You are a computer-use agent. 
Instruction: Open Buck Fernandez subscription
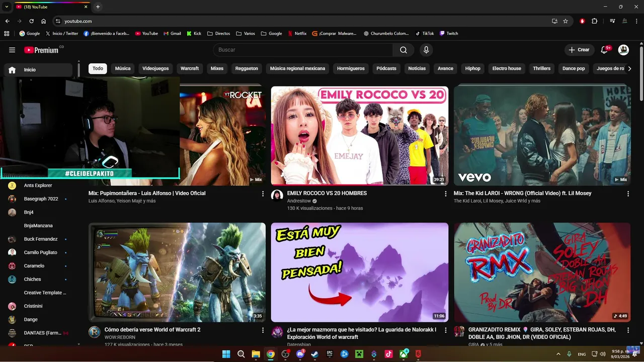point(38,239)
